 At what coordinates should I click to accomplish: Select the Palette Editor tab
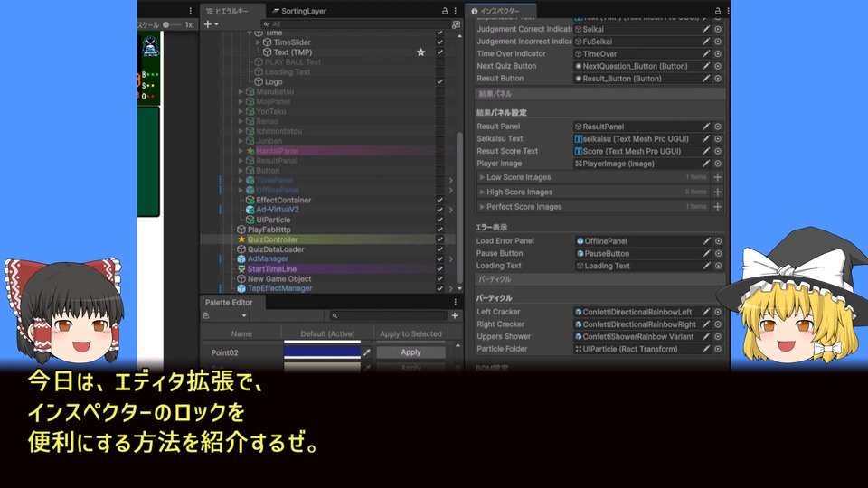[x=229, y=302]
